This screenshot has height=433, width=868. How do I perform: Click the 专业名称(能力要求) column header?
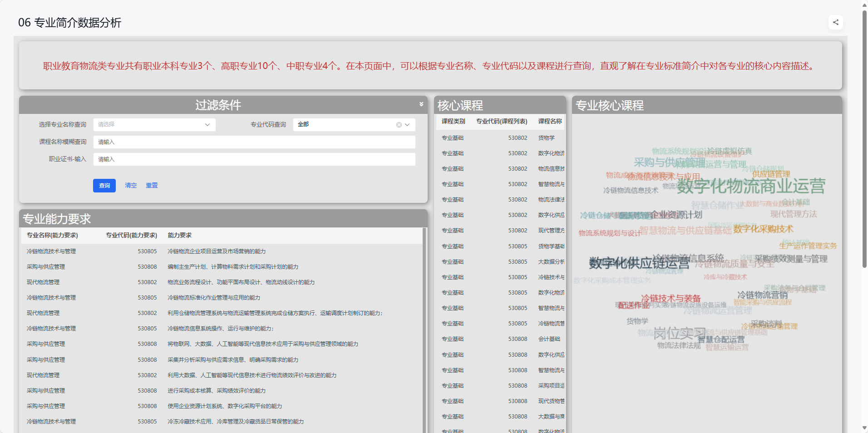coord(52,235)
